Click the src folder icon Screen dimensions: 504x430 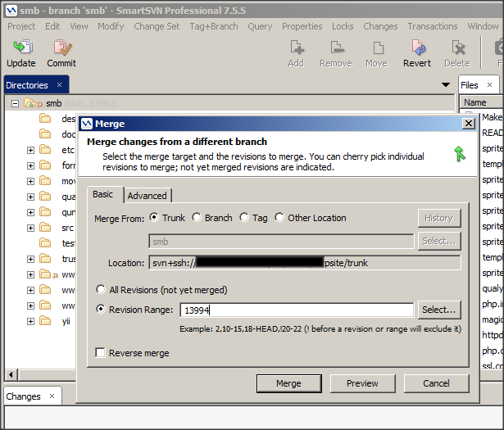click(x=45, y=228)
